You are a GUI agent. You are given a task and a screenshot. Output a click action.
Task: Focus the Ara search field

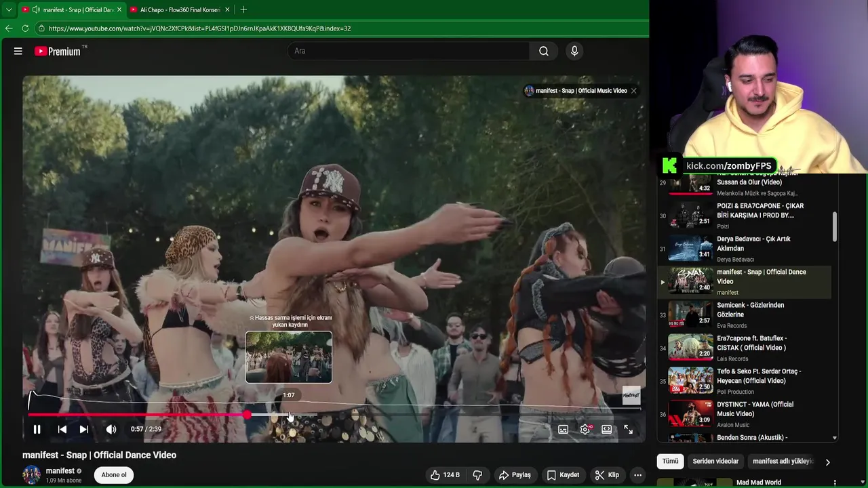tap(409, 51)
